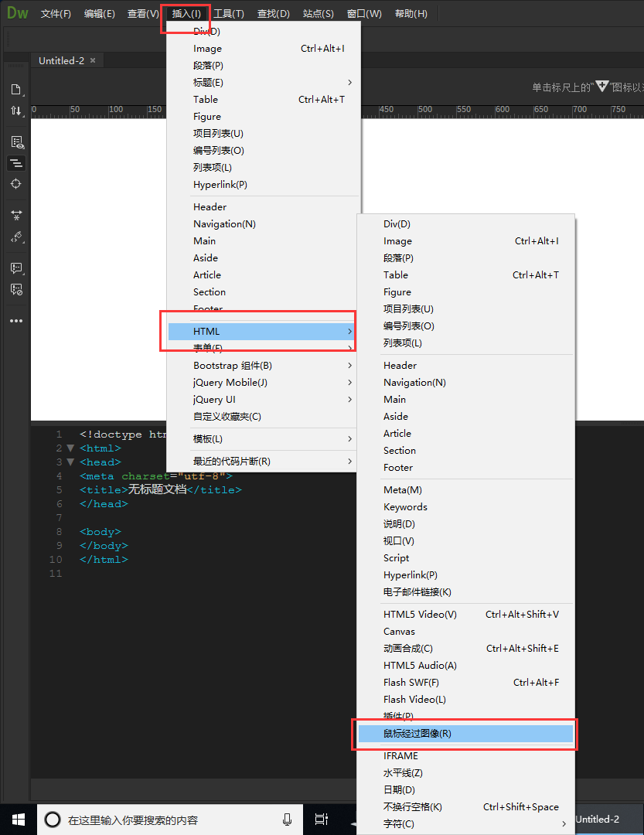Click the Untitled-2 taskbar window button
644x835 pixels.
point(609,820)
